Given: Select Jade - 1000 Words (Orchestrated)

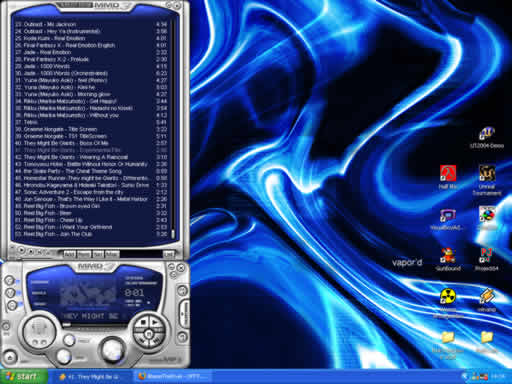Looking at the screenshot, I should tap(91, 73).
